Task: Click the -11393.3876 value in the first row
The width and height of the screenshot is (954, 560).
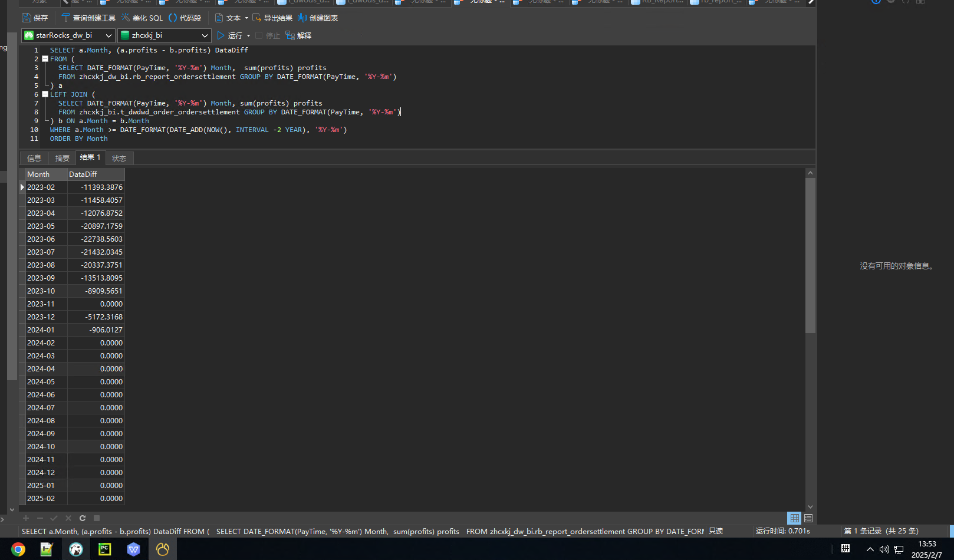Action: point(96,187)
